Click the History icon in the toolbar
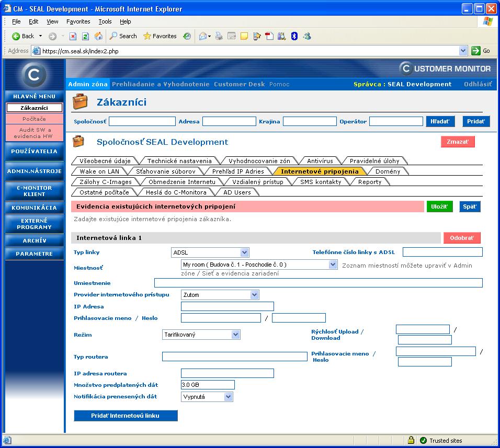Screen dimensions: 500x448 (187, 36)
